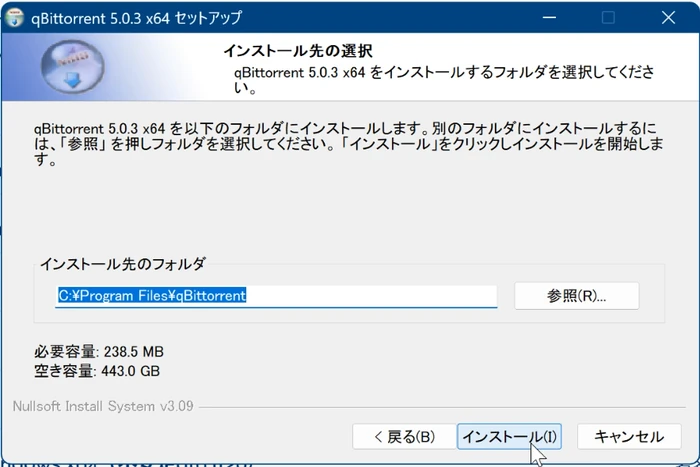Click the 戻る(B) back button

pyautogui.click(x=404, y=436)
